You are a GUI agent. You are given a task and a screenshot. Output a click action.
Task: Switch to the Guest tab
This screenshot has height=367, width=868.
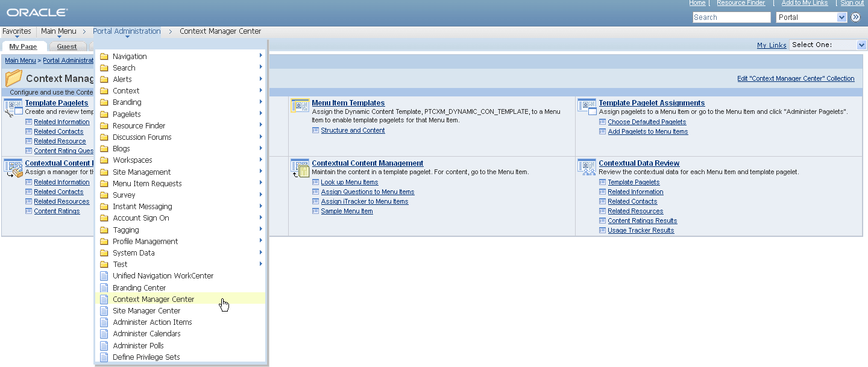click(x=67, y=46)
